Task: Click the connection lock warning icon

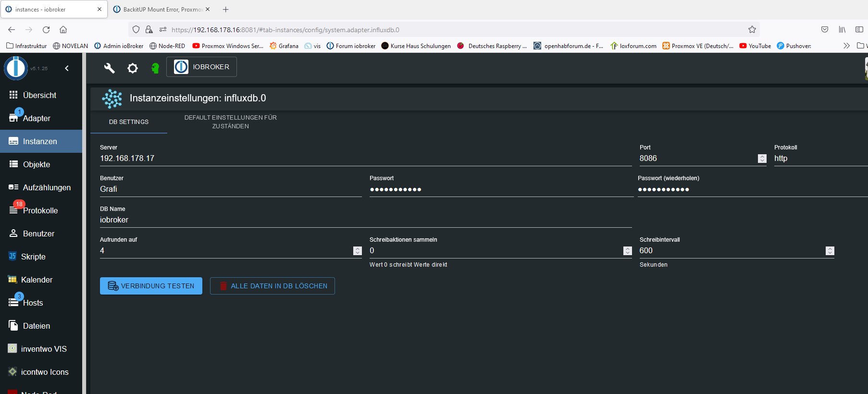Action: click(x=149, y=30)
